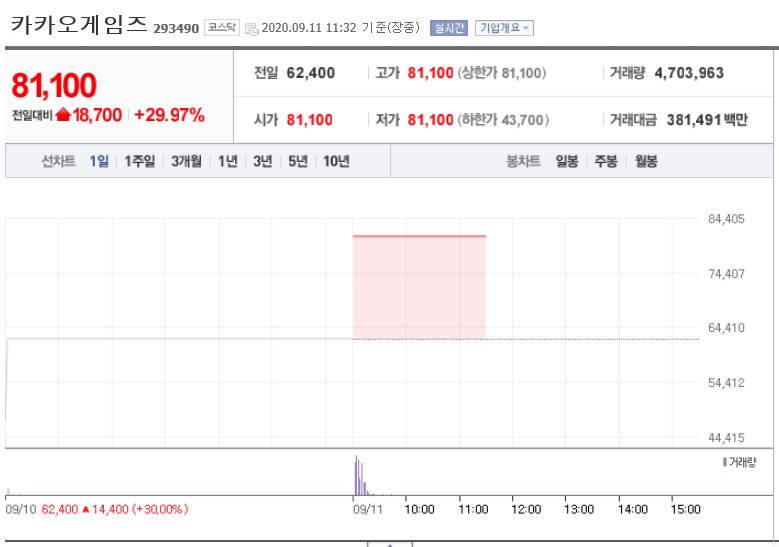Click the 코스닥 market badge
Image resolution: width=779 pixels, height=547 pixels.
pos(222,27)
